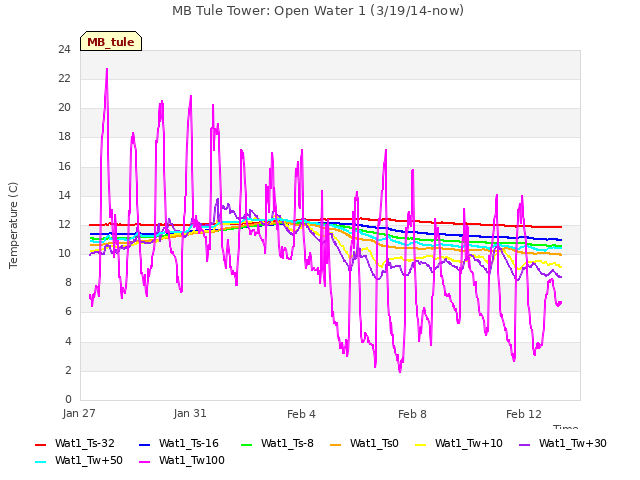
Task: Click the magenta Wat1_Tw100 color swatch
Action: (144, 462)
